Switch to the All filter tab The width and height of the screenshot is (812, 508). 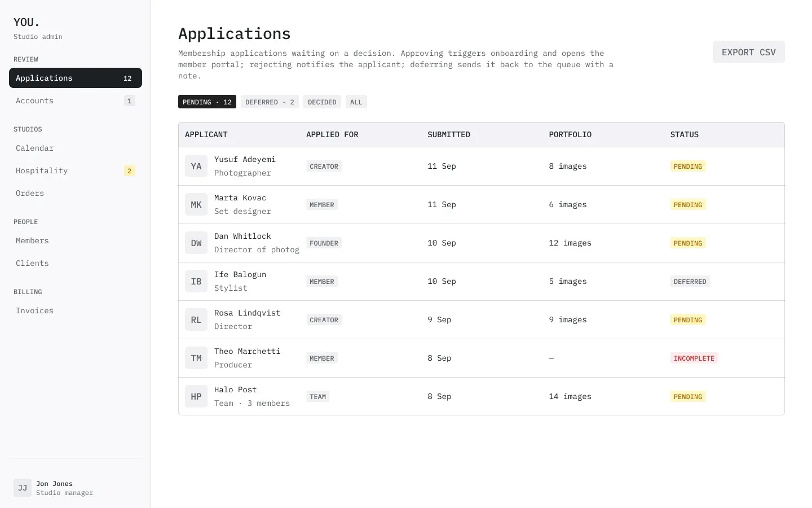pyautogui.click(x=356, y=102)
